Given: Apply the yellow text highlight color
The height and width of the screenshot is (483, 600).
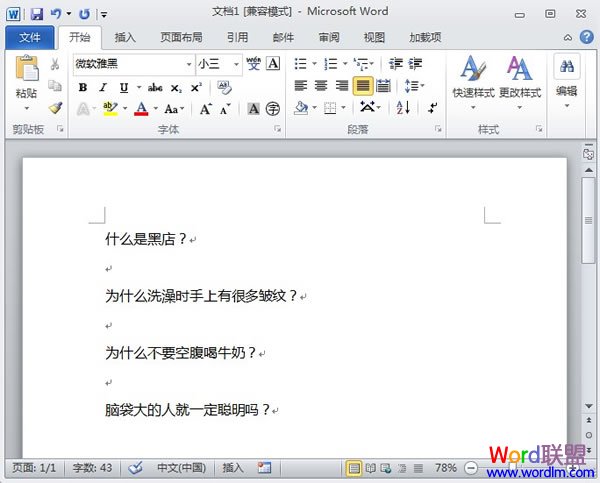Looking at the screenshot, I should click(111, 109).
